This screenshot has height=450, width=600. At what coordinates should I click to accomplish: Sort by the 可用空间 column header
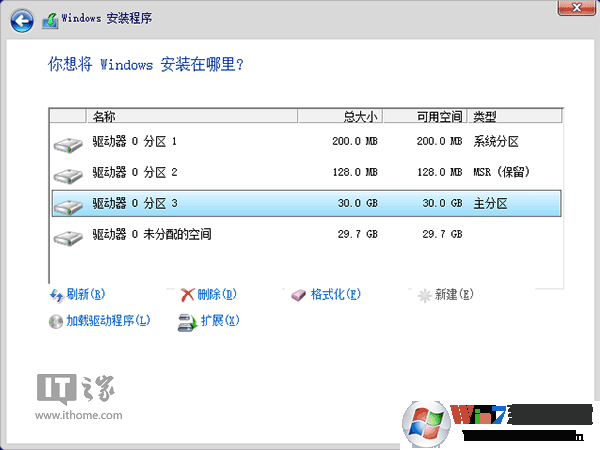pos(425,116)
